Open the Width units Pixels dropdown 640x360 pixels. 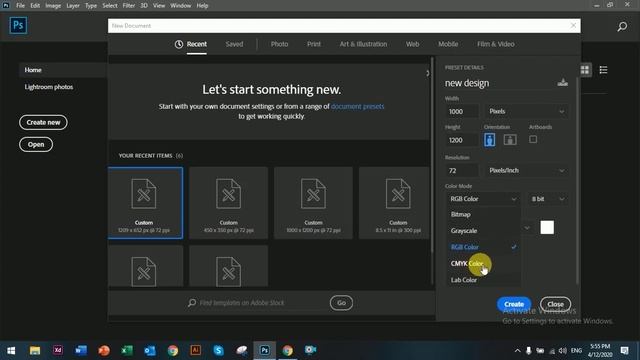[526, 111]
